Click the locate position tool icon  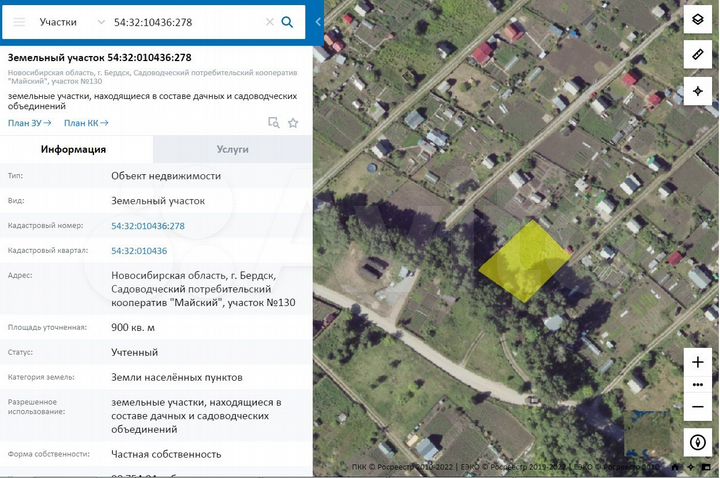697,91
